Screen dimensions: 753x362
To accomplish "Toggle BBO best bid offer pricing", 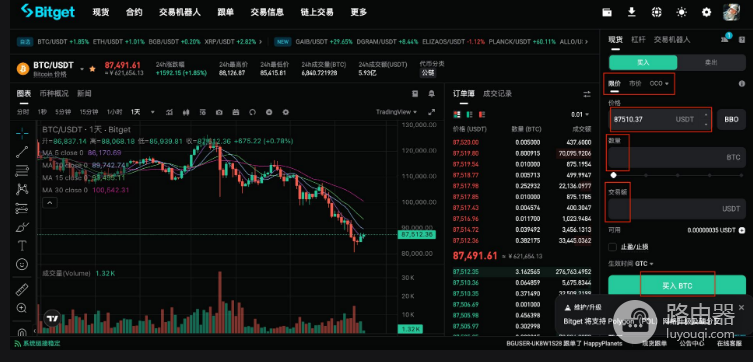I will (x=731, y=120).
